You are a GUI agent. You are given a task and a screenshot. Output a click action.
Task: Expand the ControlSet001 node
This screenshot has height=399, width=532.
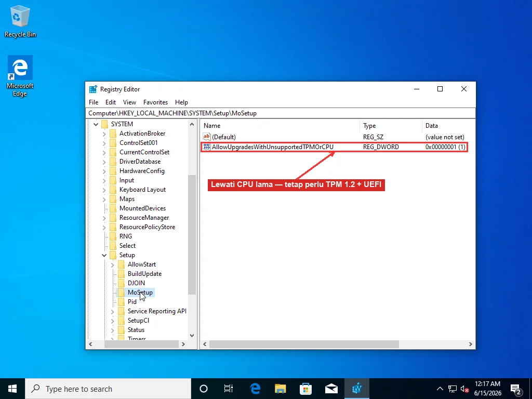tap(104, 143)
